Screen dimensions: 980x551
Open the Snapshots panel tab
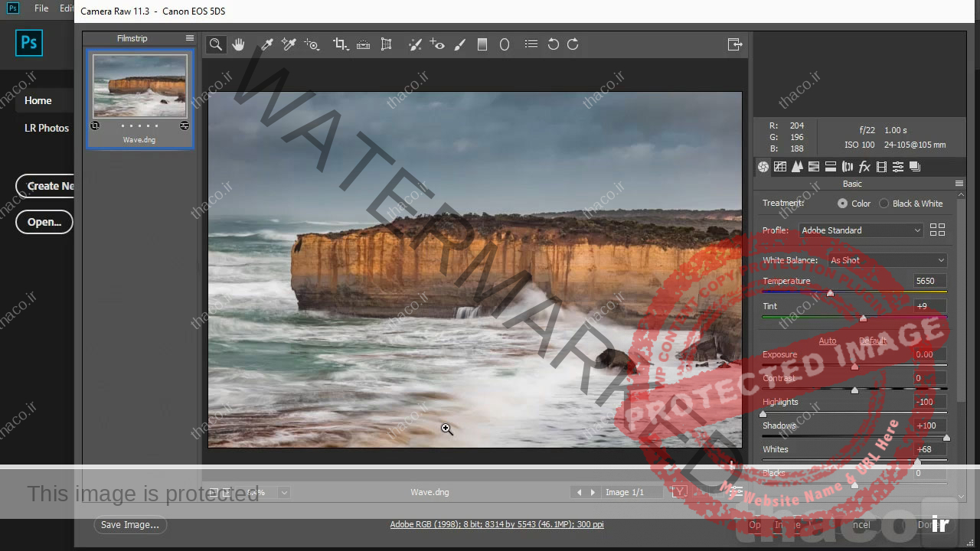click(x=915, y=167)
